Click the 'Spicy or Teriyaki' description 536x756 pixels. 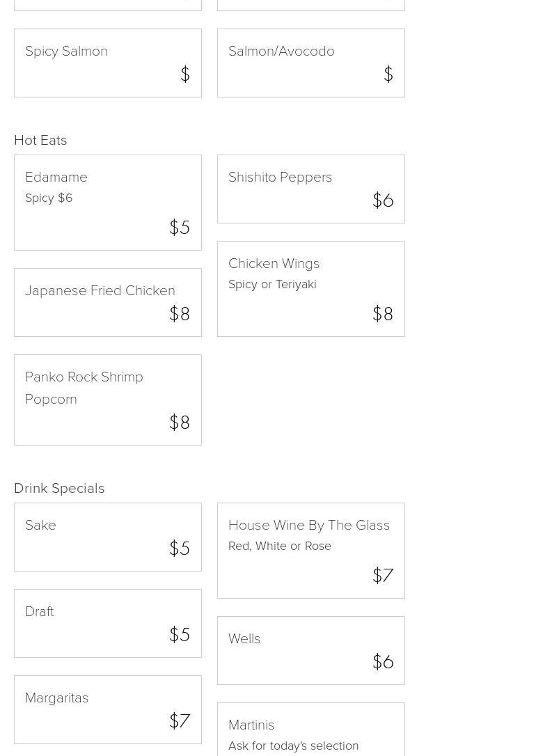[272, 284]
